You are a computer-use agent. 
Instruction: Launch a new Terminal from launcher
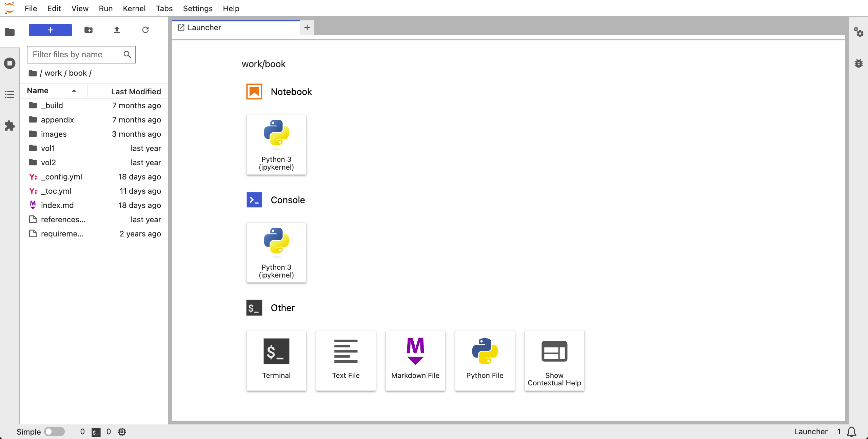(276, 361)
